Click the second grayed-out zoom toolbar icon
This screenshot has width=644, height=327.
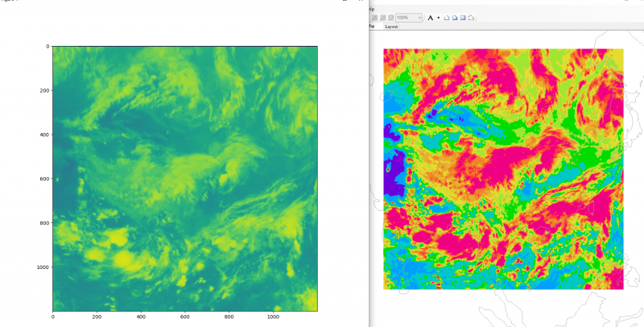pos(382,17)
